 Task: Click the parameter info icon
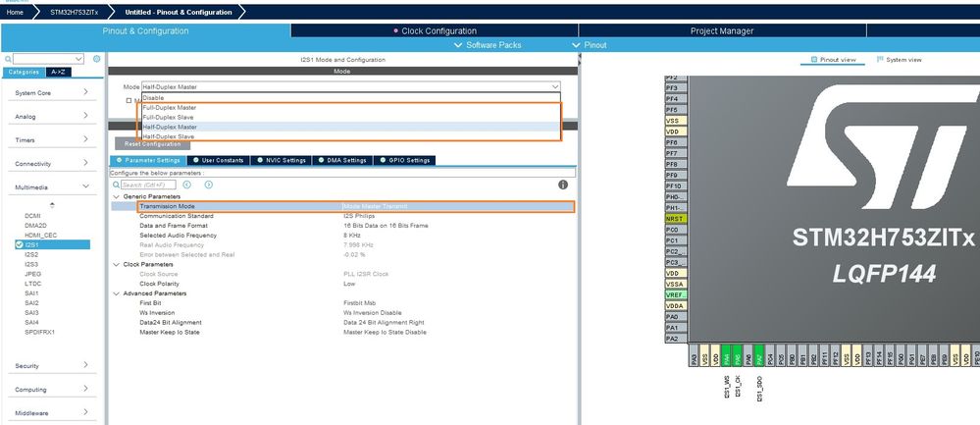(x=563, y=185)
